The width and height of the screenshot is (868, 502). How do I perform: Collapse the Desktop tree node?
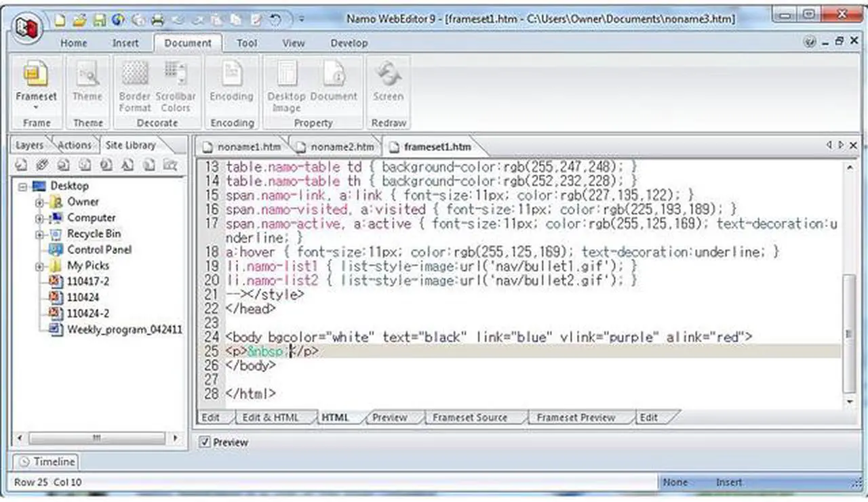tap(24, 186)
